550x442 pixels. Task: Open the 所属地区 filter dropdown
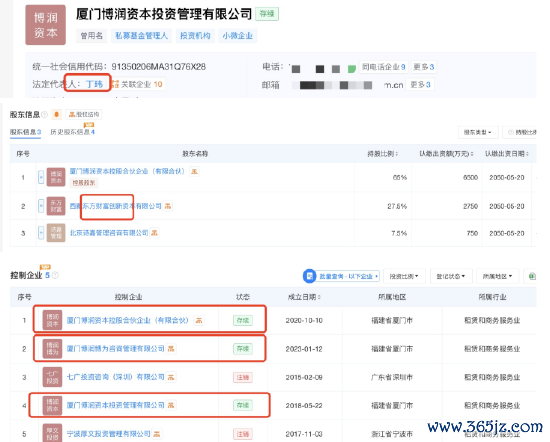[x=497, y=276]
